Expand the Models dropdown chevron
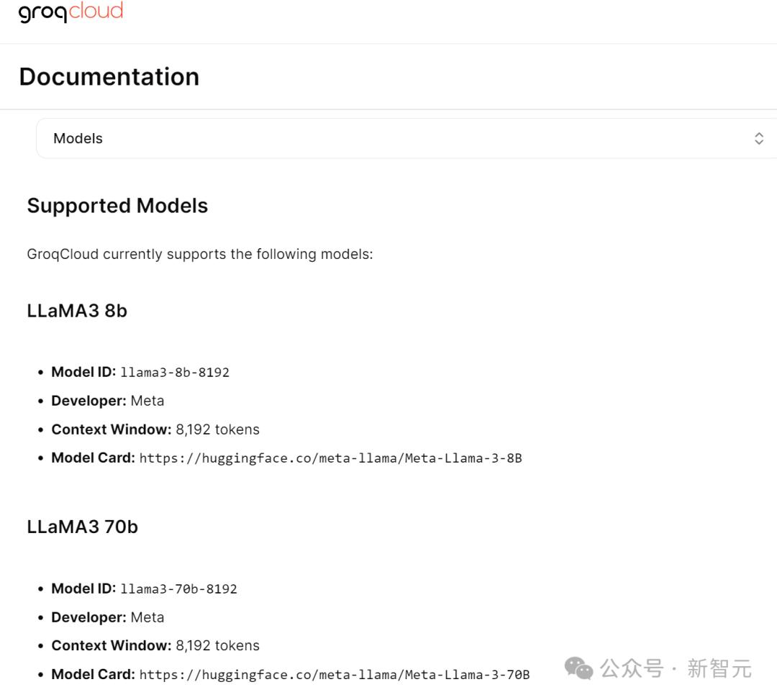The image size is (777, 700). point(758,139)
